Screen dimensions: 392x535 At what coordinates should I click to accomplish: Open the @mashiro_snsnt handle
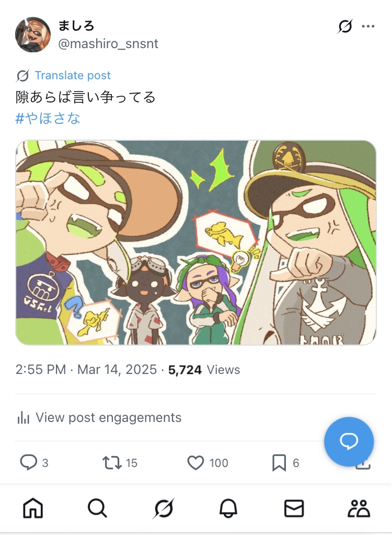(108, 43)
